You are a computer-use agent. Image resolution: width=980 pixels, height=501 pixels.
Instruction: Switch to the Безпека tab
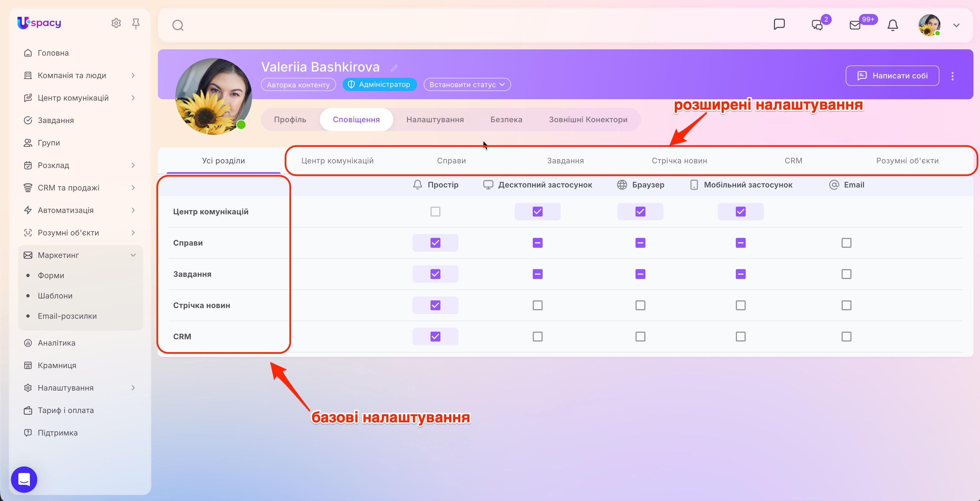(x=506, y=119)
